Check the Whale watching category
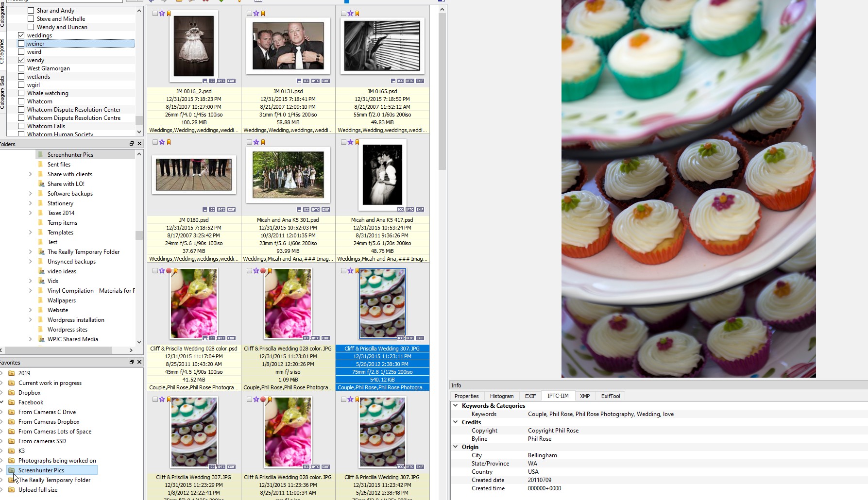The image size is (868, 500). (21, 93)
